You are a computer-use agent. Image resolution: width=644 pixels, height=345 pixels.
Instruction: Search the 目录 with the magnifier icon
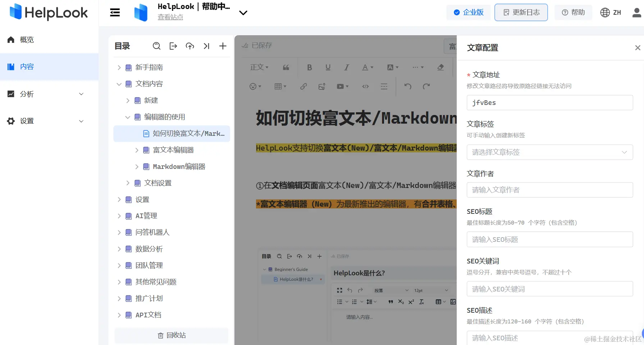coord(156,46)
